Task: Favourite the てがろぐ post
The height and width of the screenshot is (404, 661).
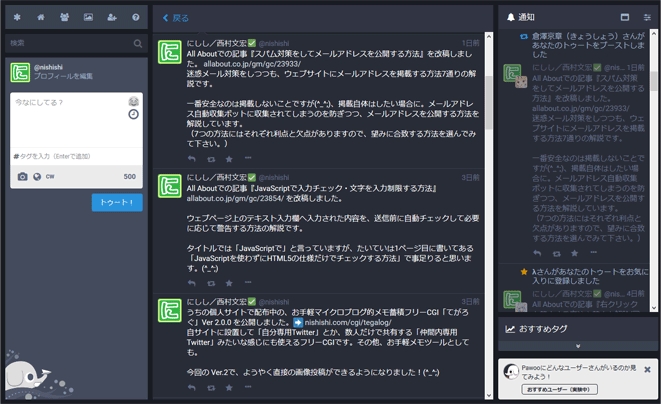Action: tap(229, 388)
